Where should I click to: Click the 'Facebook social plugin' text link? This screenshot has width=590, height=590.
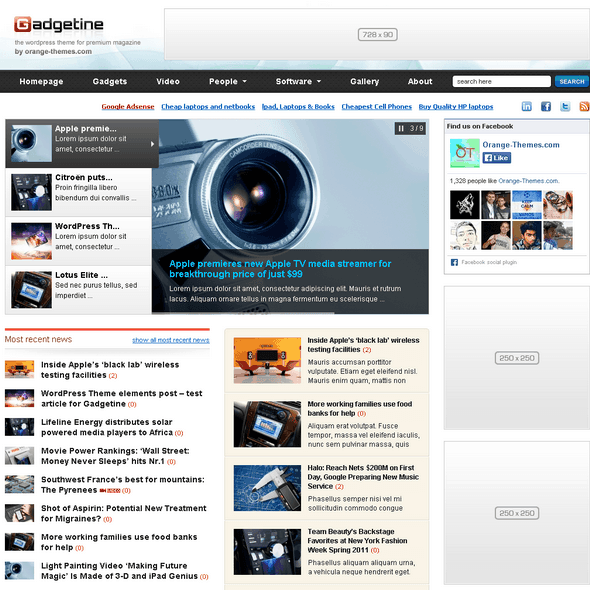tap(489, 262)
